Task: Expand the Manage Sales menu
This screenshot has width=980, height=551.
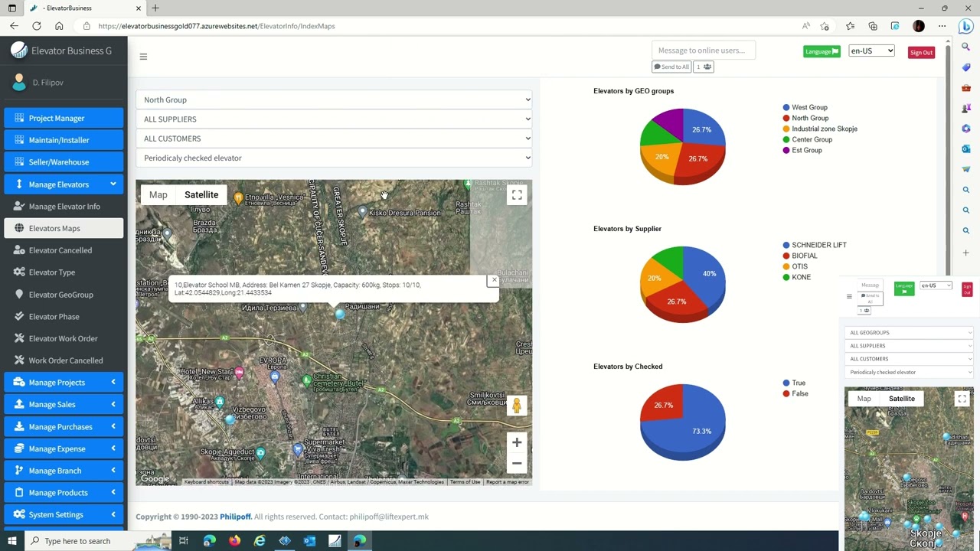Action: [64, 404]
